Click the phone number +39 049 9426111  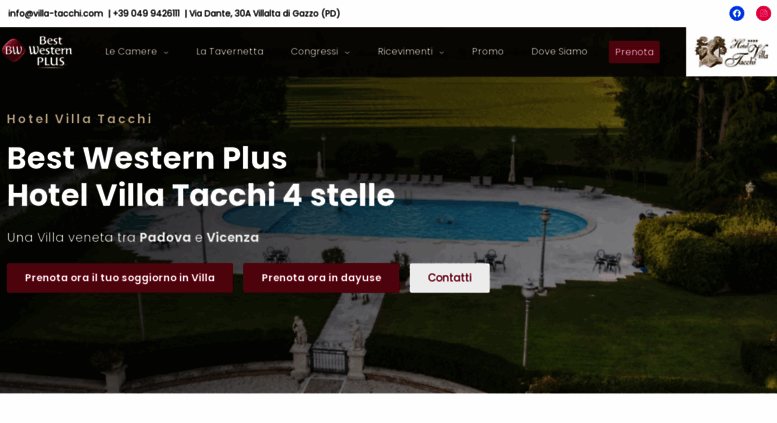pyautogui.click(x=146, y=13)
